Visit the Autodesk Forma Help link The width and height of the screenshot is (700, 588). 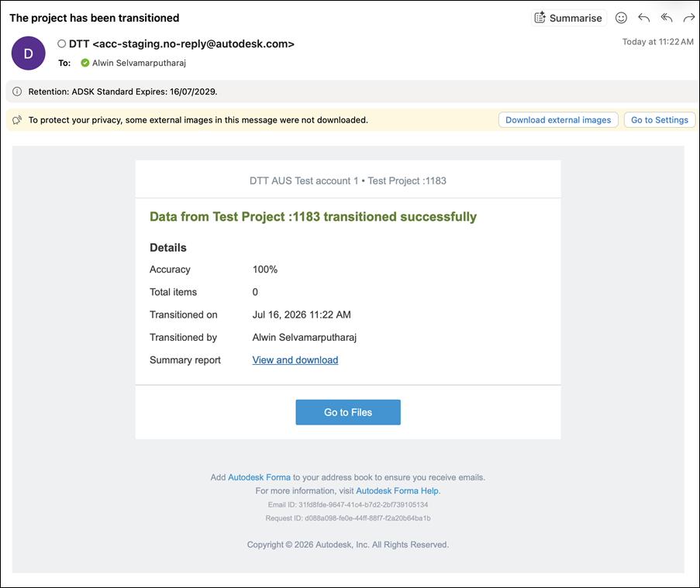pyautogui.click(x=397, y=490)
